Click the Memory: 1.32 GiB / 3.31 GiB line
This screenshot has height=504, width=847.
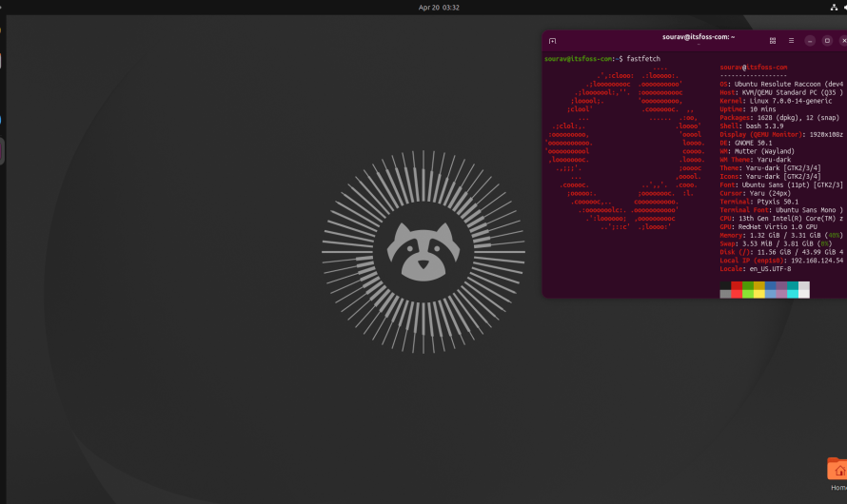(781, 235)
